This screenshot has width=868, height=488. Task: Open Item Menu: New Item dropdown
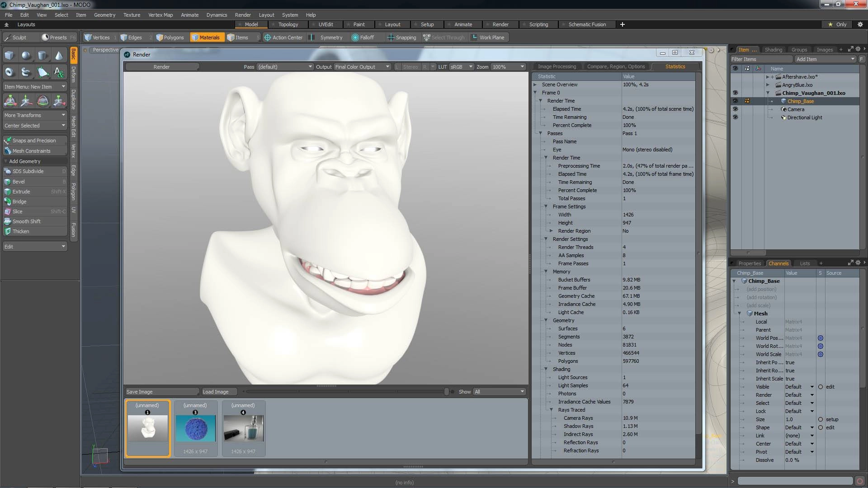[x=35, y=87]
